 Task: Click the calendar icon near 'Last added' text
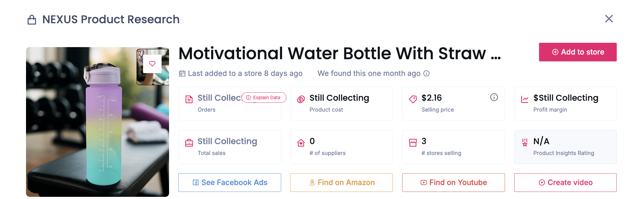pos(182,73)
